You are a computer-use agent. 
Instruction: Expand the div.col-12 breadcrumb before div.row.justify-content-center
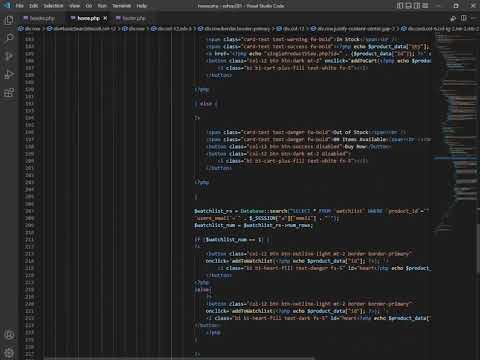point(291,29)
